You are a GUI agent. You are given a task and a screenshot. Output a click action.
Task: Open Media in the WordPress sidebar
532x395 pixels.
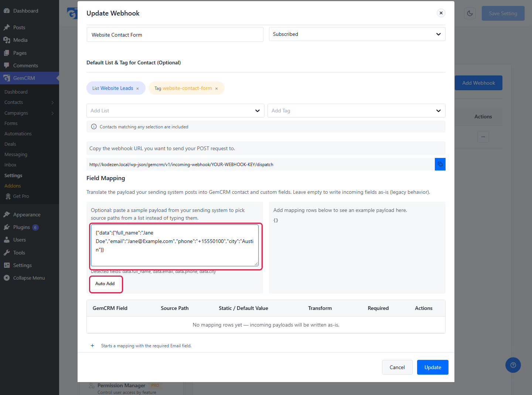click(20, 40)
